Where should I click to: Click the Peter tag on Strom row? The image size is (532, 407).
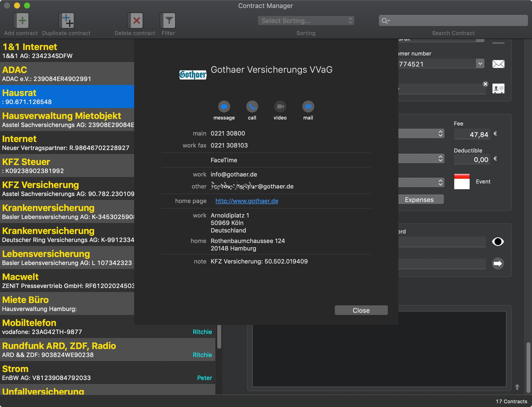pyautogui.click(x=204, y=378)
